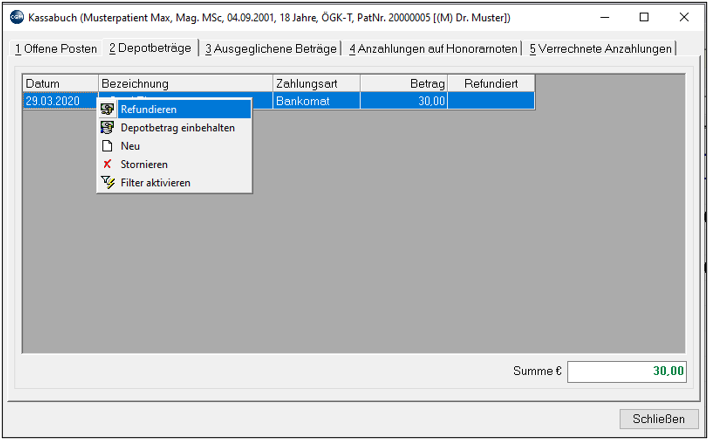The height and width of the screenshot is (440, 709).
Task: Click the icon beside Depotbetrag einbehalten
Action: click(x=108, y=128)
